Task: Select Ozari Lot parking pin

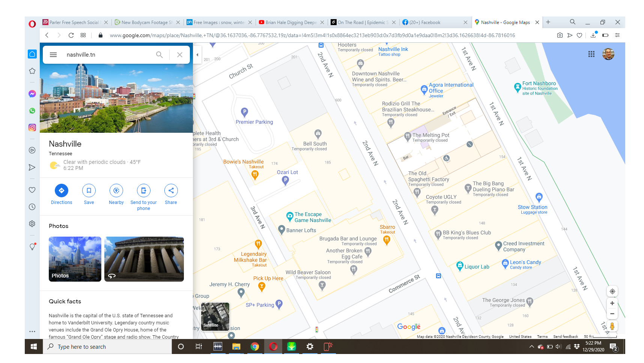Action: click(x=286, y=181)
